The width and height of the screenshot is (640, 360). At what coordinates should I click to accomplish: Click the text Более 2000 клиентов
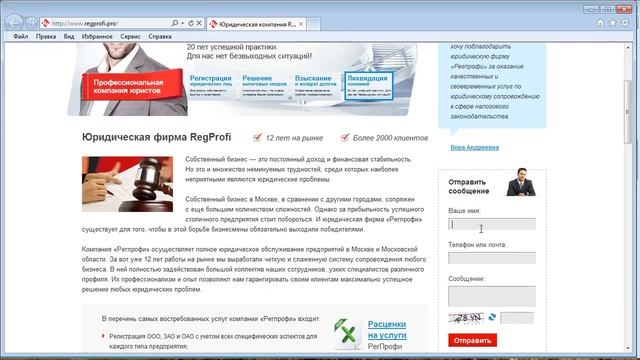(x=390, y=138)
